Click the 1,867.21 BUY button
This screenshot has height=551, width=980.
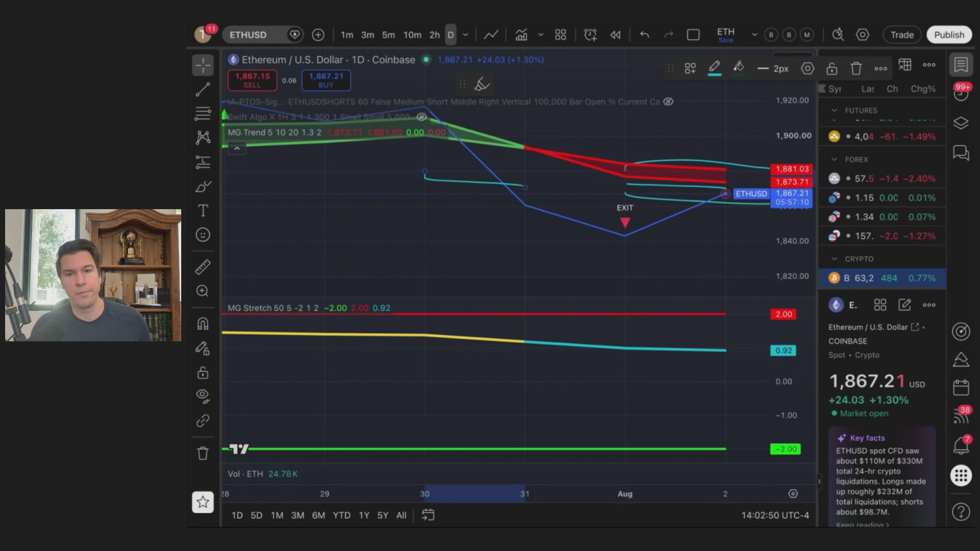[326, 80]
